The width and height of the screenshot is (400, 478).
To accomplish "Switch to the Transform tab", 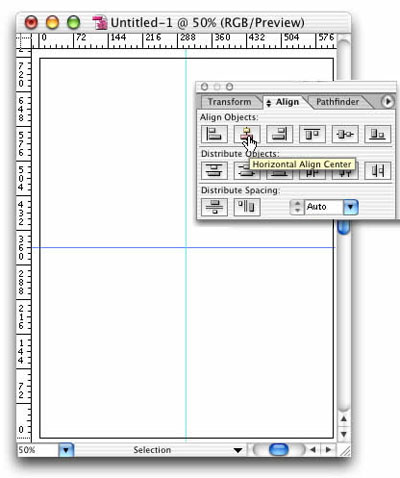I will [x=230, y=102].
